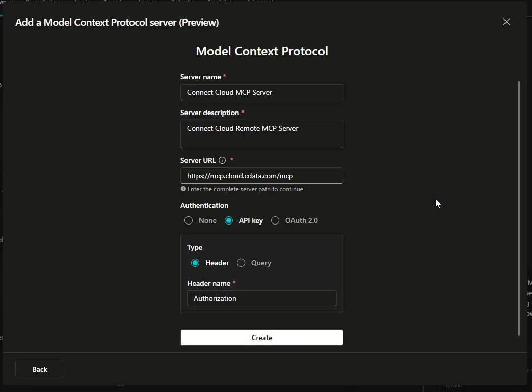Switch to the Query type option
Image resolution: width=532 pixels, height=392 pixels.
coord(241,263)
